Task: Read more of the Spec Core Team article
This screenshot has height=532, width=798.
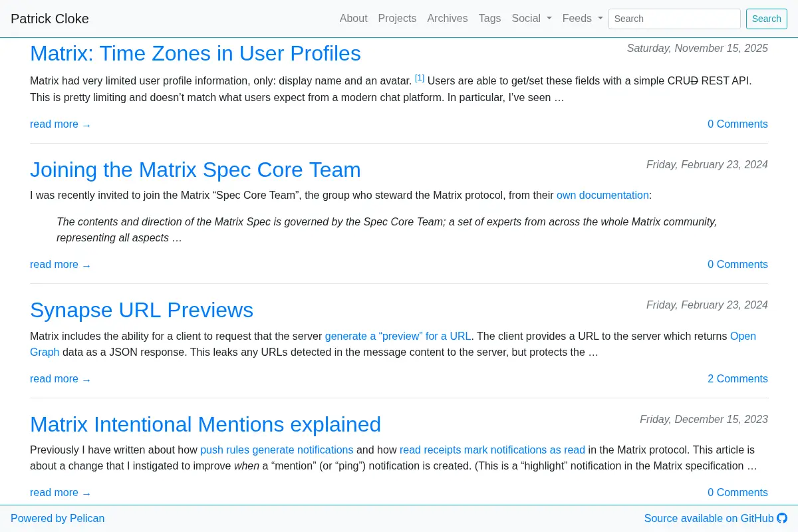Action: coord(61,265)
